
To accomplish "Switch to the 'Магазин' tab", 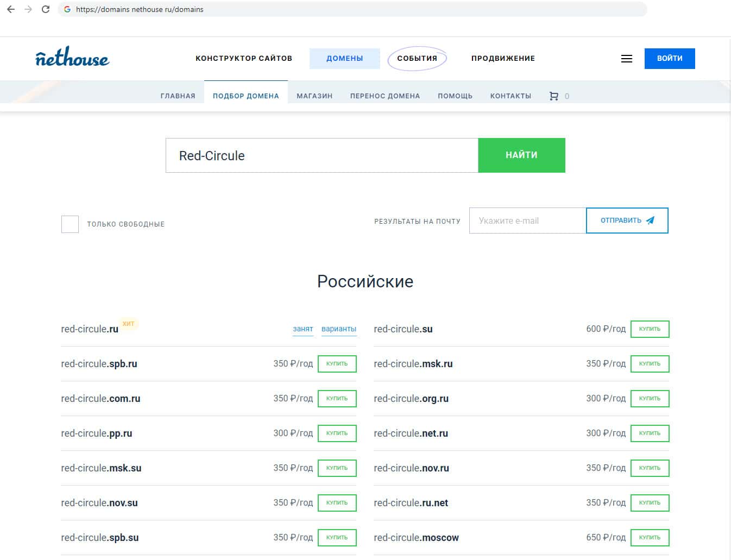I will [314, 96].
